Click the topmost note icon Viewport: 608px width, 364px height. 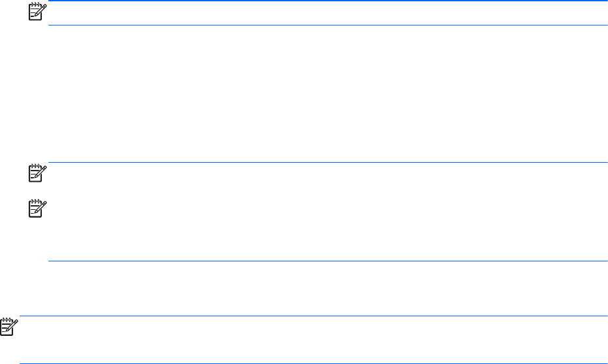tap(35, 11)
